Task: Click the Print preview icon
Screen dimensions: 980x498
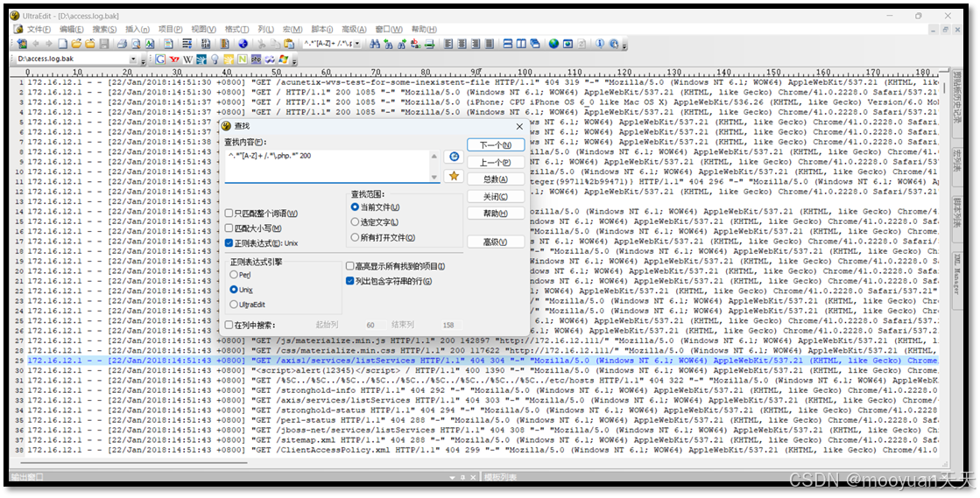Action: (x=136, y=44)
